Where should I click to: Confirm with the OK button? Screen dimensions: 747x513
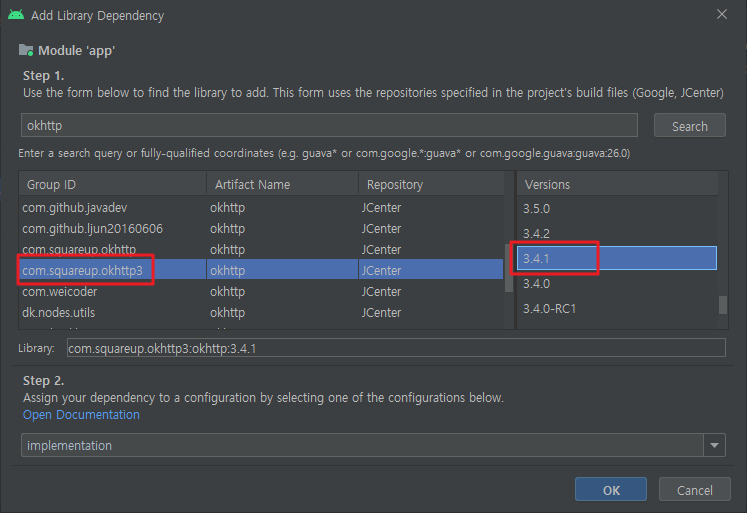click(611, 490)
